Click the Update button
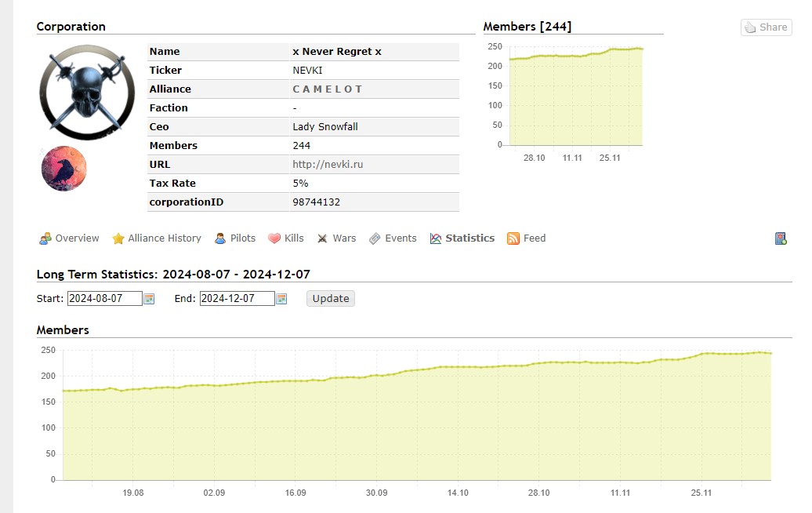The height and width of the screenshot is (513, 812). pos(331,299)
